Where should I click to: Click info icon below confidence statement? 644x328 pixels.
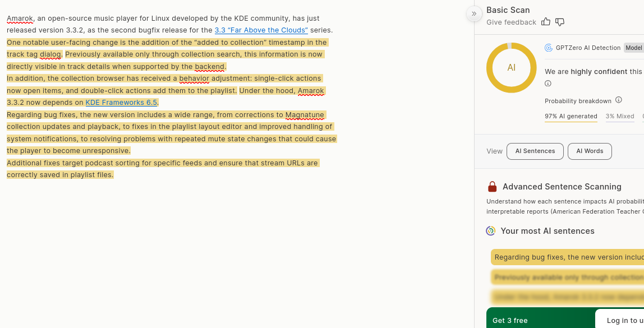coord(548,84)
